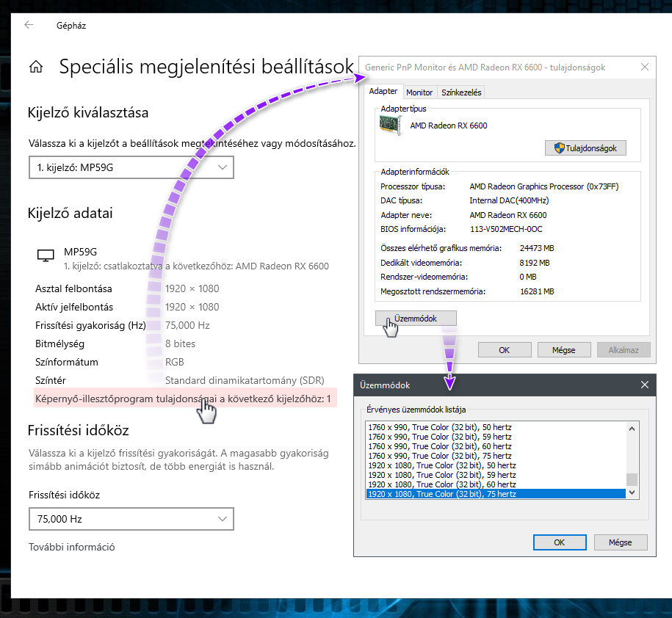Expand the 75,000 Hz refresh rate dropdown
672x618 pixels.
(x=131, y=519)
